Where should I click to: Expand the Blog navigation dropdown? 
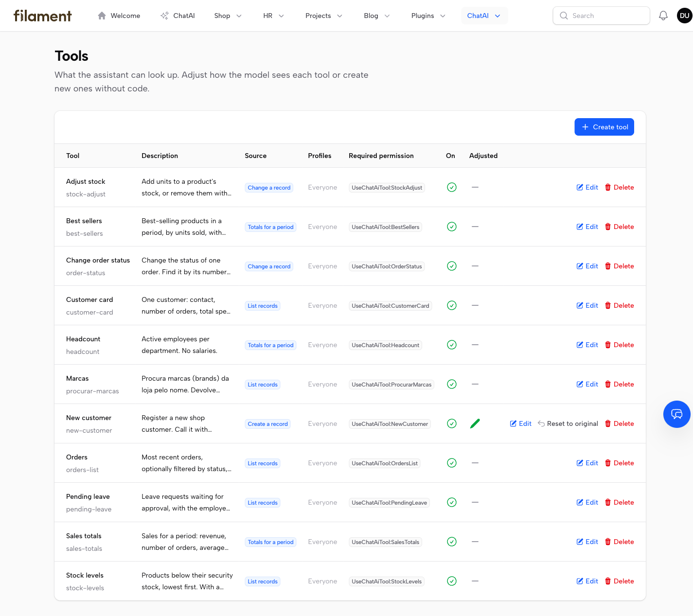pyautogui.click(x=377, y=16)
